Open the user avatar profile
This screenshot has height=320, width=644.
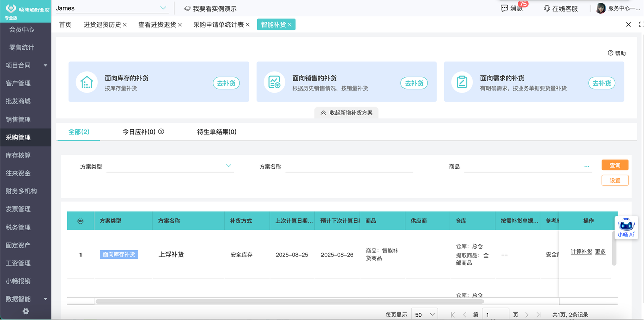pos(601,8)
